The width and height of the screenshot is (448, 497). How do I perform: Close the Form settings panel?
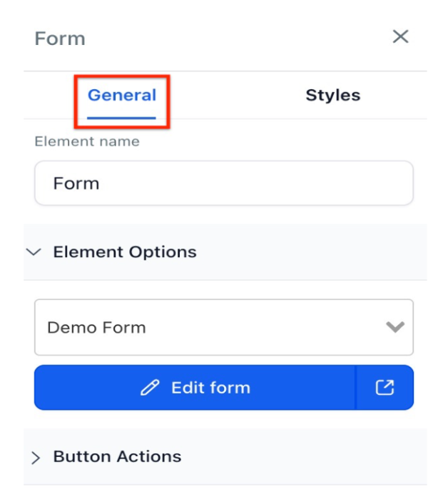[400, 36]
